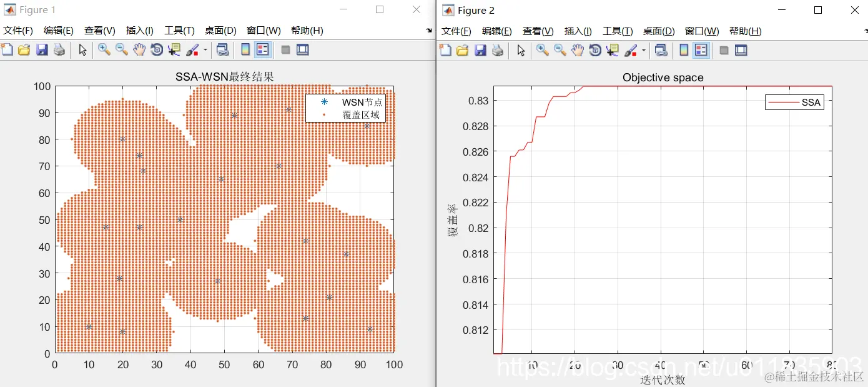
Task: Open 插入(I) menu in Figure 1
Action: coord(140,31)
